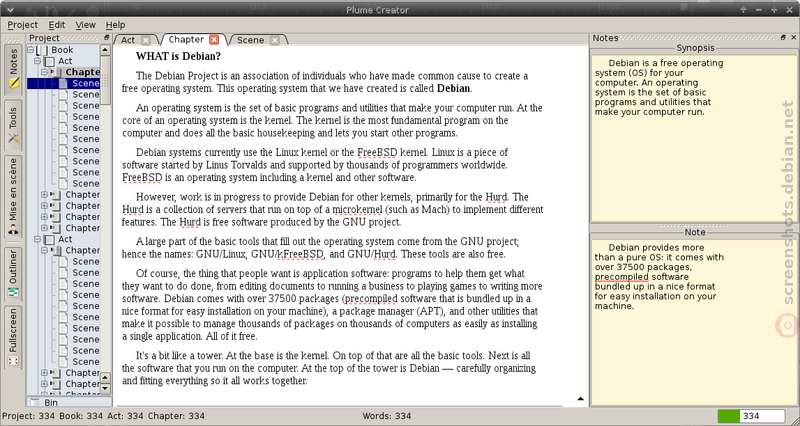Switch to Fullscreen writing mode

click(x=13, y=337)
